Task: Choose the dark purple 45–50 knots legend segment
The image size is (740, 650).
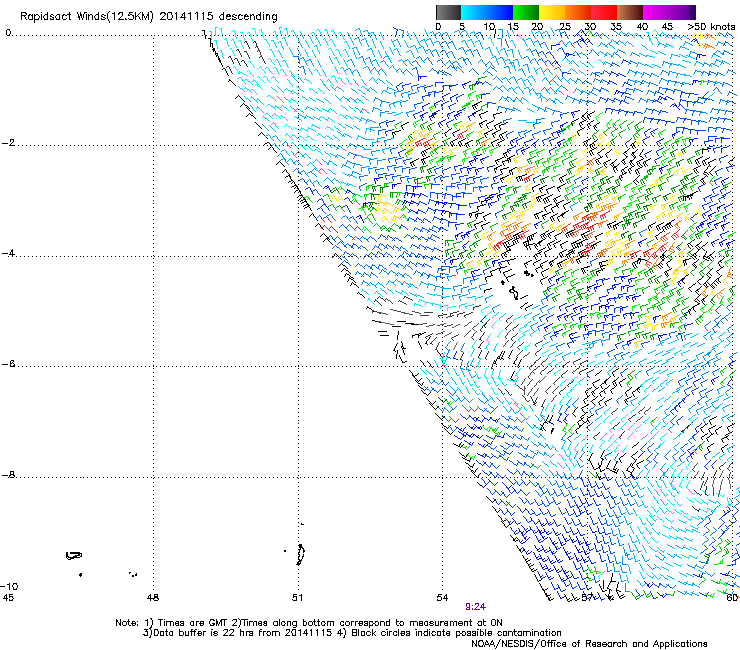Action: (x=682, y=12)
